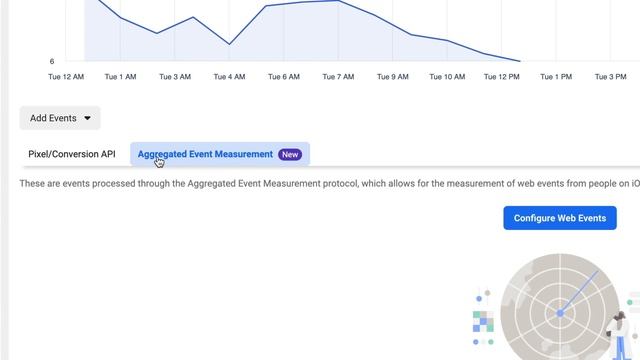The width and height of the screenshot is (640, 360).
Task: Switch to Pixel/Conversion API tab
Action: click(72, 154)
